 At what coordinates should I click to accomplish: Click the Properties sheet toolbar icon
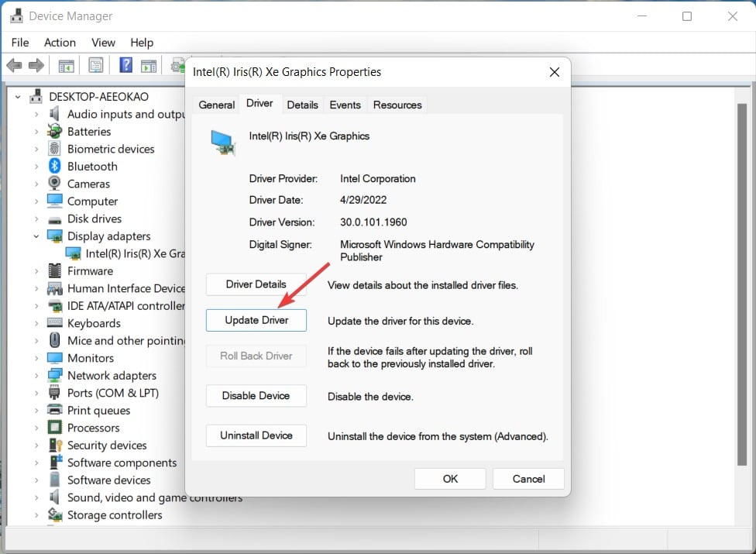tap(96, 65)
